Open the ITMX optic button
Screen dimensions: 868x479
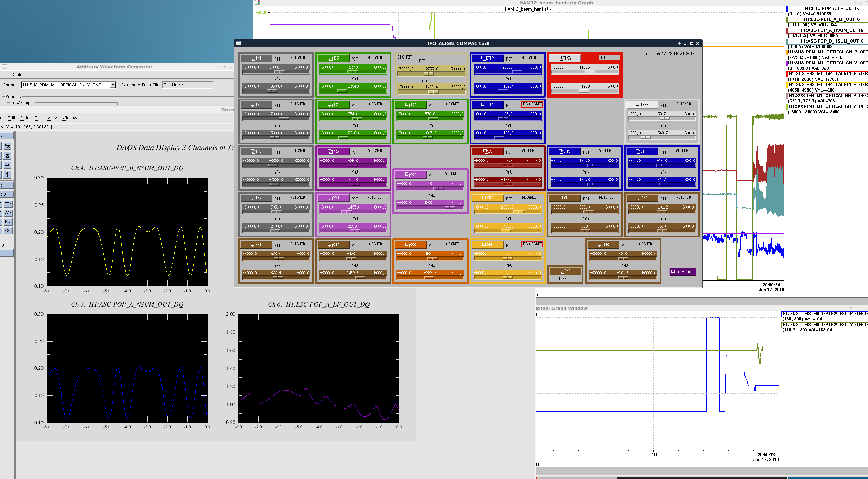point(565,151)
